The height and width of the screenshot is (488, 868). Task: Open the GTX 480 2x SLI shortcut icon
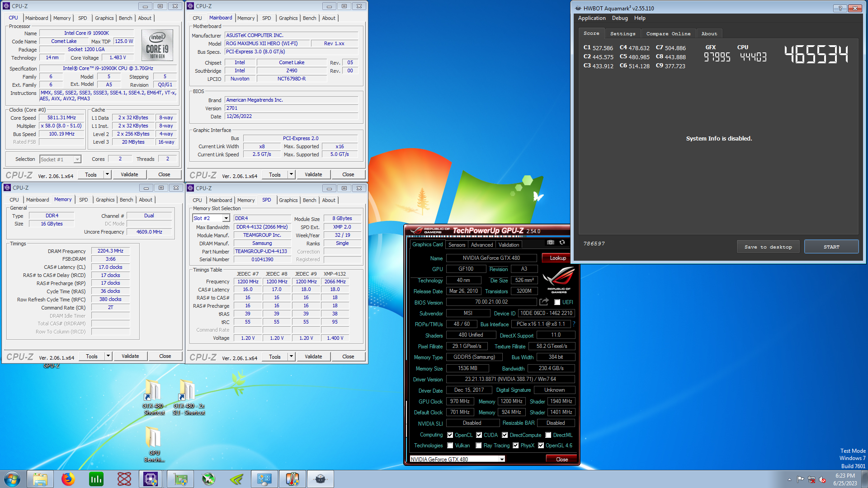(188, 397)
